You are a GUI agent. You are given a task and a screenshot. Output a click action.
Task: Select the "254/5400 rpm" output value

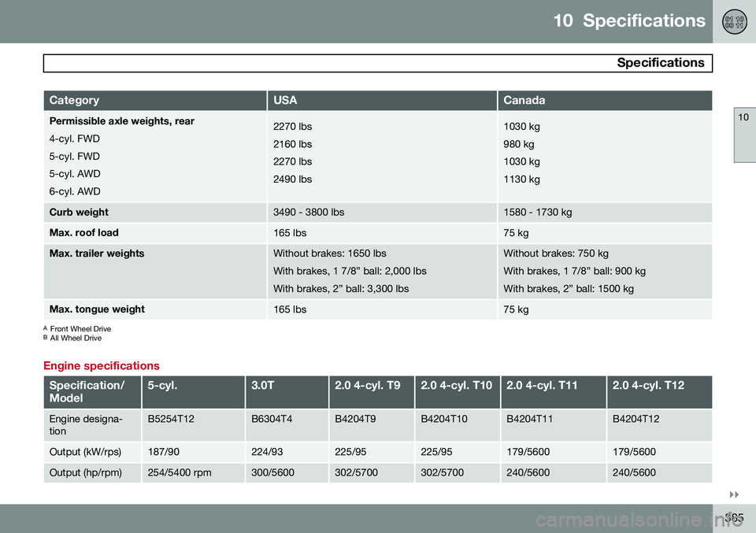tap(180, 472)
